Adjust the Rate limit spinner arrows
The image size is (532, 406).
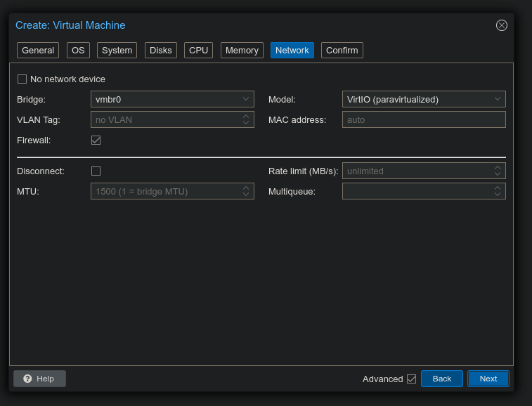point(498,171)
